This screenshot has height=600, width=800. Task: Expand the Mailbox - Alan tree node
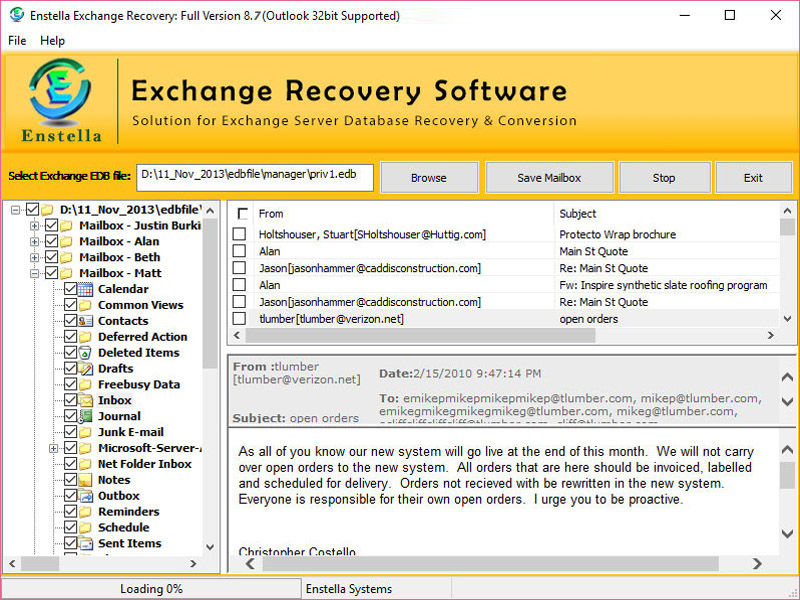(35, 241)
